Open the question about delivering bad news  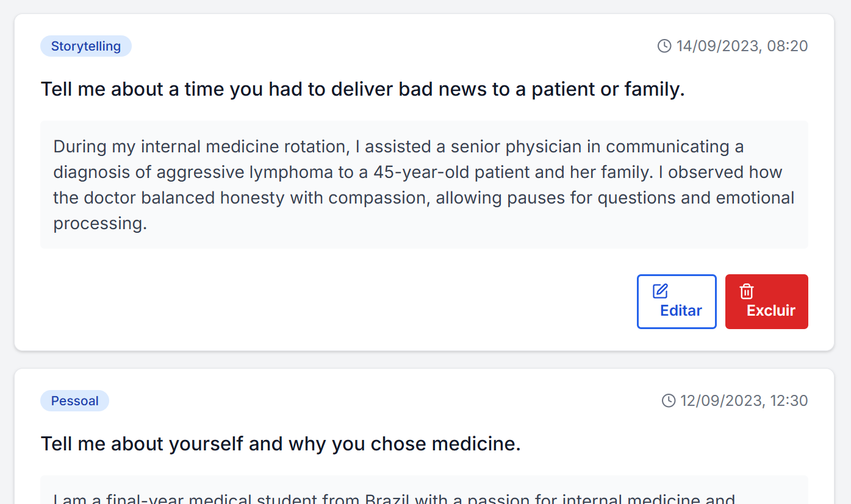coord(362,90)
